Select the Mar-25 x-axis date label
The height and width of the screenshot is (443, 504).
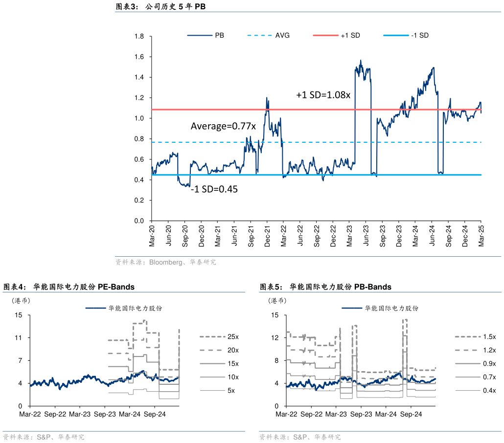click(481, 235)
